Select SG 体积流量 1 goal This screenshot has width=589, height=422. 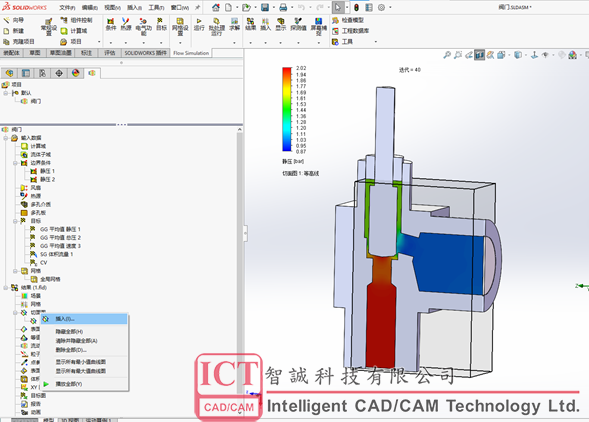pyautogui.click(x=51, y=254)
